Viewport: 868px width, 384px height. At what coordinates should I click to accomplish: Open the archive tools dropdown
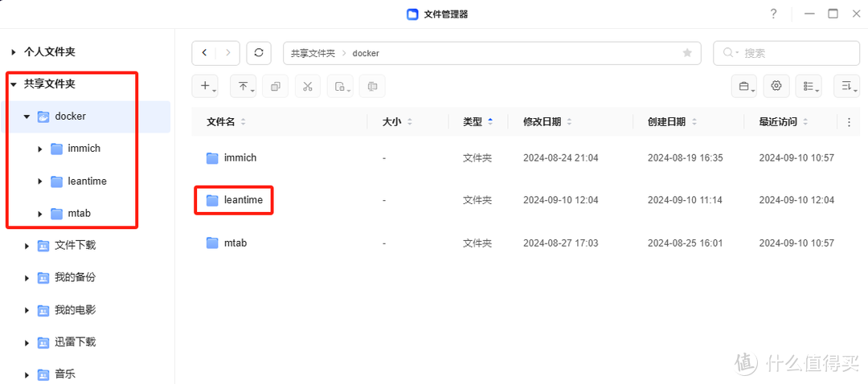click(x=744, y=86)
